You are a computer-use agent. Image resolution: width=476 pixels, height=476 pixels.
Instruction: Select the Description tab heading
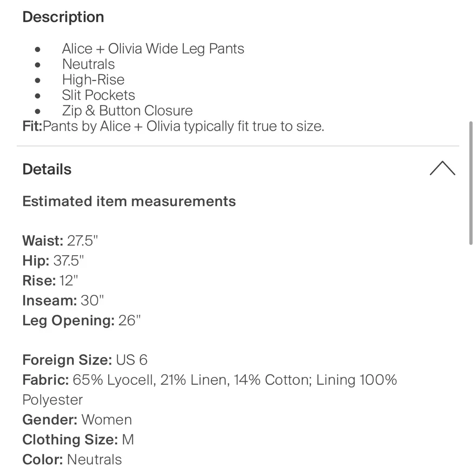(63, 17)
